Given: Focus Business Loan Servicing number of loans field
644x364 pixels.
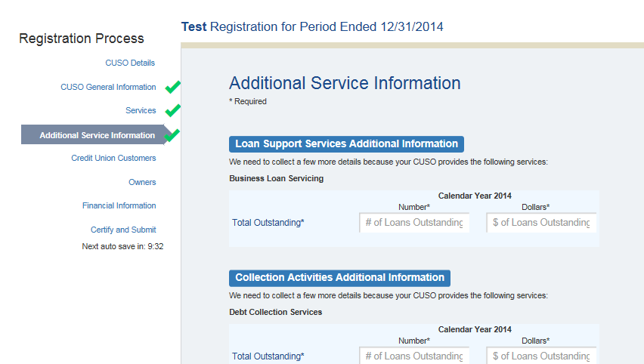Looking at the screenshot, I should (x=413, y=223).
